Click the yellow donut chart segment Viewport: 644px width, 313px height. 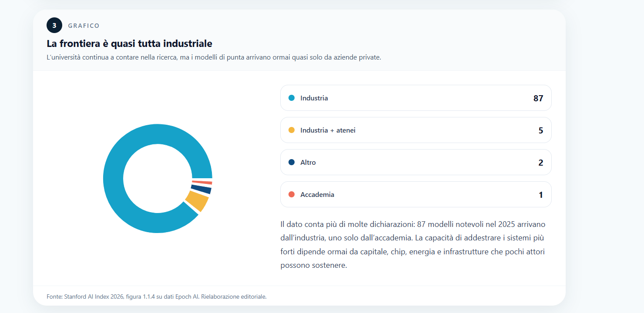[x=197, y=202]
